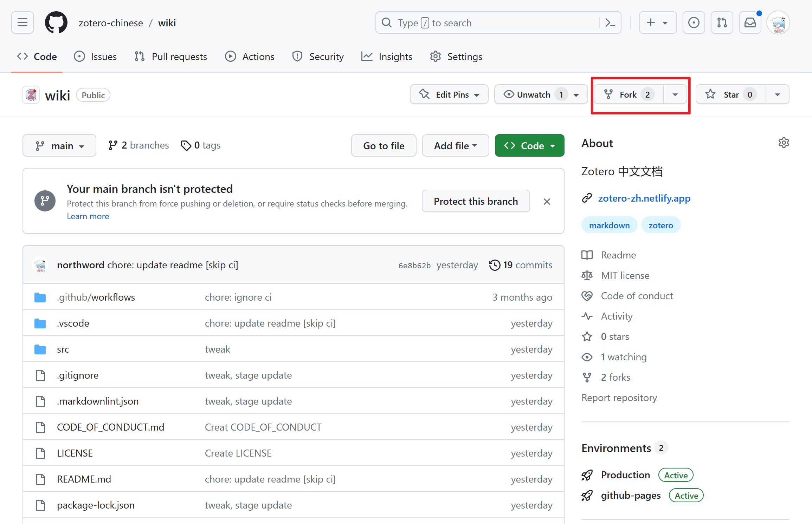Dismiss the branch protection banner
The height and width of the screenshot is (524, 812).
[x=547, y=202]
